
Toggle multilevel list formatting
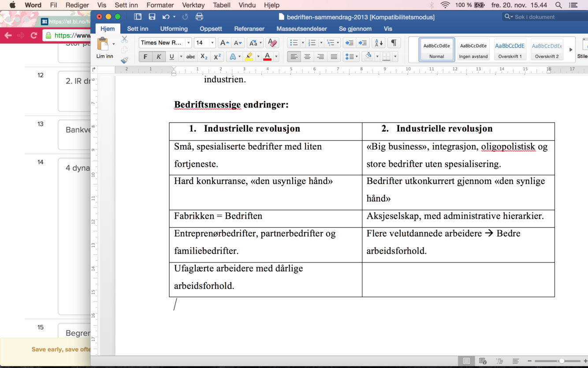[331, 43]
